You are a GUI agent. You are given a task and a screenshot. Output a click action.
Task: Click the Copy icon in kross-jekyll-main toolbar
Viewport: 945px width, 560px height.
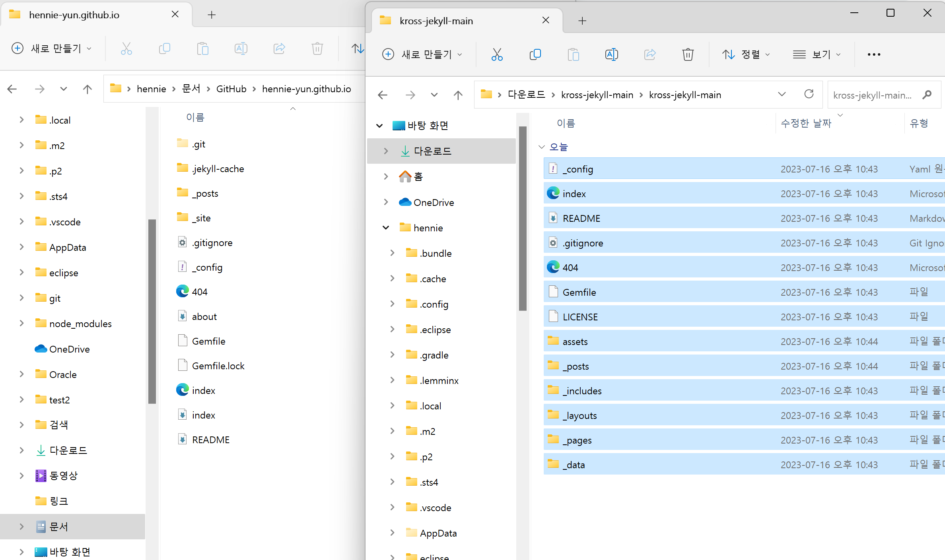point(535,54)
